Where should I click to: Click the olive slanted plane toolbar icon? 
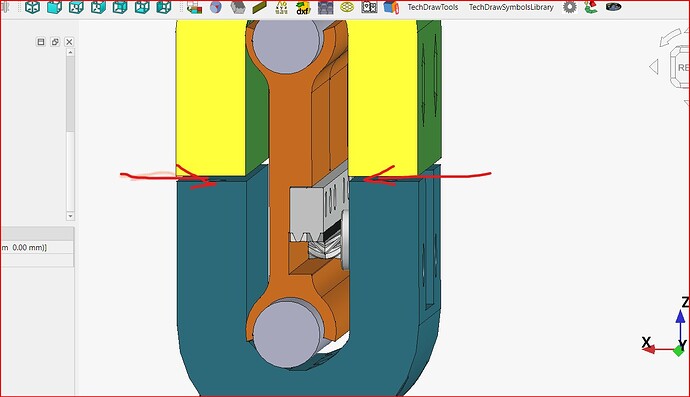pyautogui.click(x=259, y=7)
